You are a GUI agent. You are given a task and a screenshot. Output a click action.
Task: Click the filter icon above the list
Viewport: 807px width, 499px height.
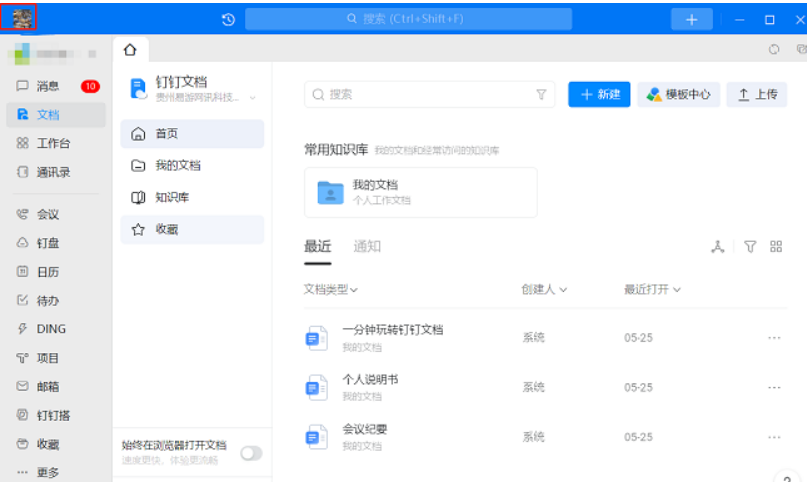click(750, 247)
